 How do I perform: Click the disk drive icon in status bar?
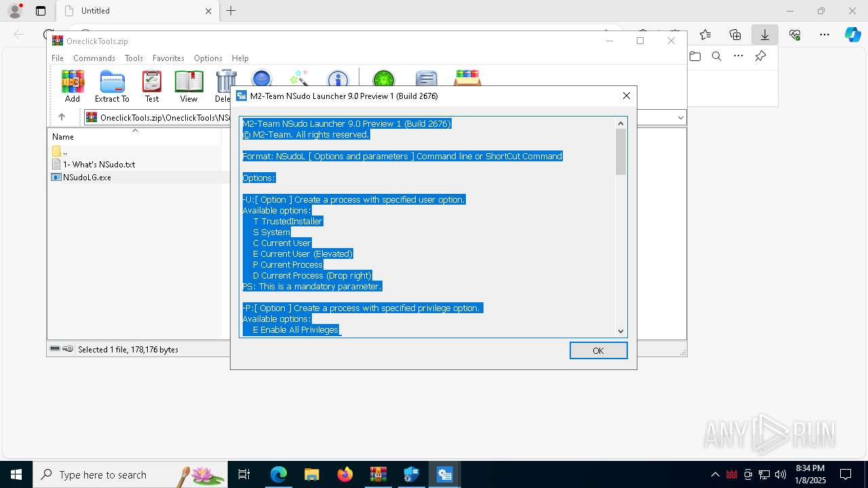coord(55,349)
